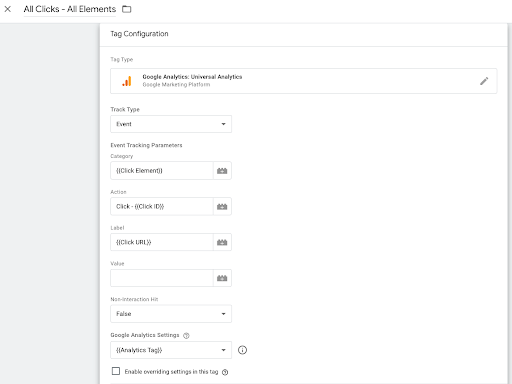This screenshot has width=512, height=384.
Task: Click info icon beside Analytics Tag dropdown
Action: (x=242, y=350)
